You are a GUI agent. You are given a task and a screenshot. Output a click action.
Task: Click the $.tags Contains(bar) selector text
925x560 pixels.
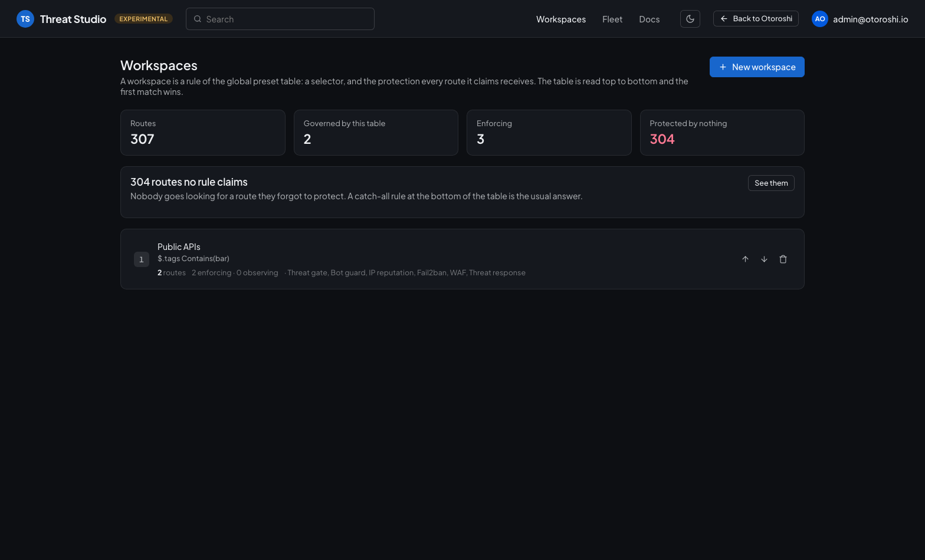(x=193, y=259)
